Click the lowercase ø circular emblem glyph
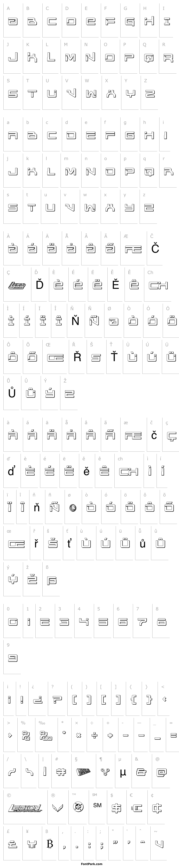 click(x=73, y=507)
